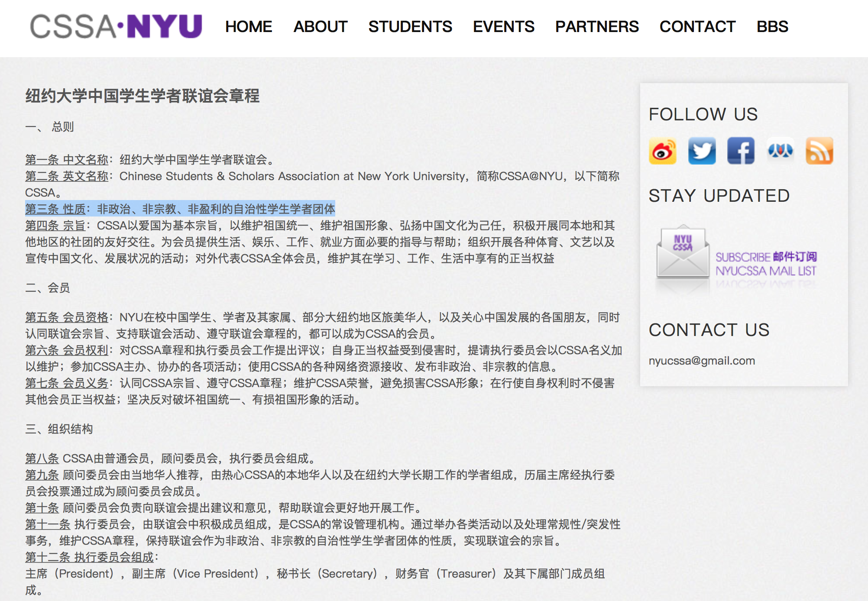The image size is (868, 601).
Task: Click the CSSA·NYU site logo
Action: (116, 26)
